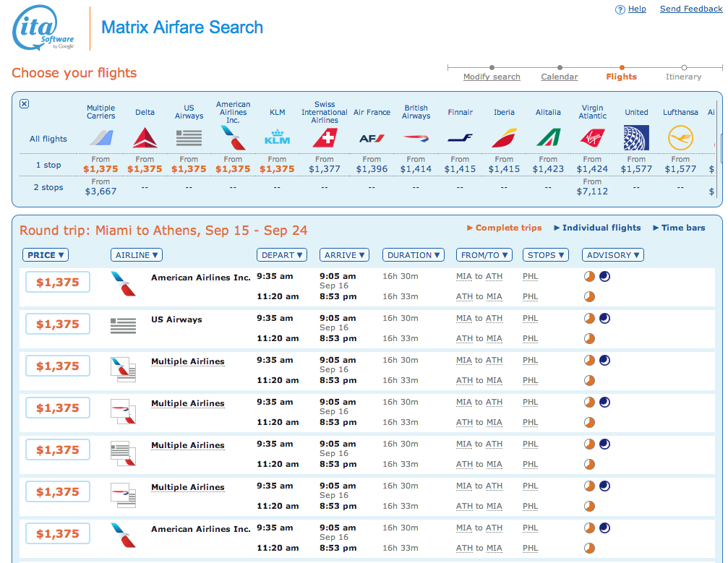Click the Modify search progress dot
Viewport: 728px width, 563px height.
tap(492, 68)
